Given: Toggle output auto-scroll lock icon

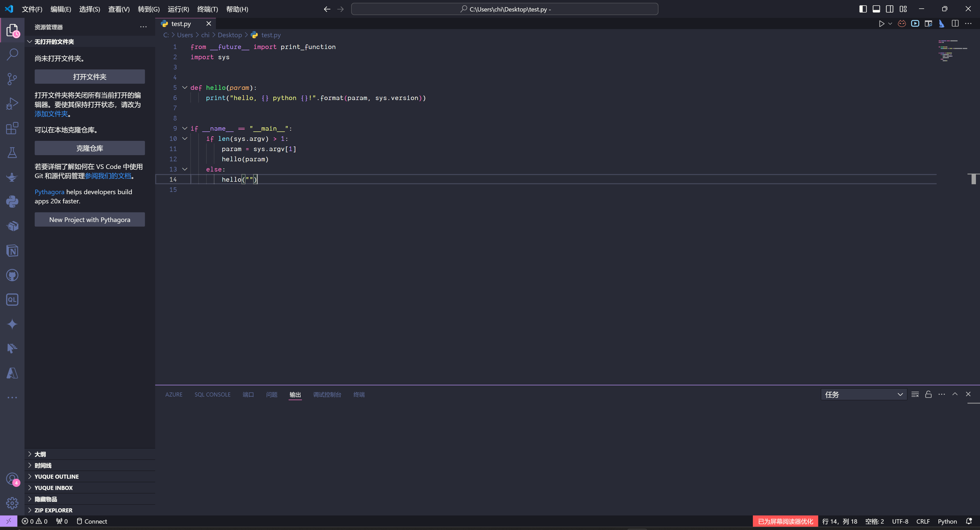Looking at the screenshot, I should pos(928,394).
